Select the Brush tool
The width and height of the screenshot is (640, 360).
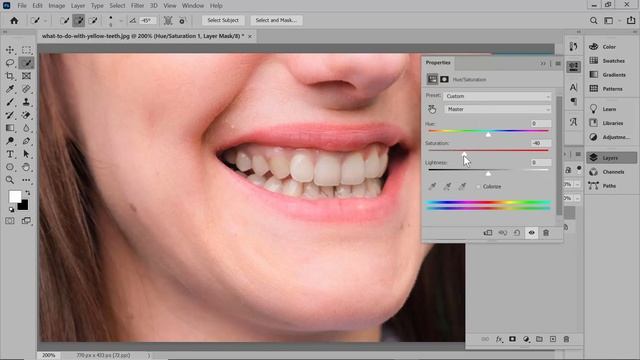pos(10,102)
